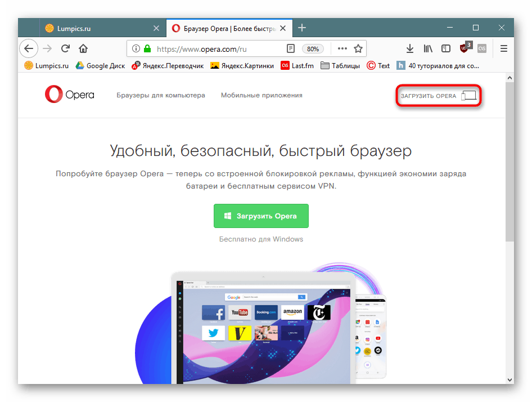
Task: Bookmark this page with the star icon
Action: click(358, 48)
